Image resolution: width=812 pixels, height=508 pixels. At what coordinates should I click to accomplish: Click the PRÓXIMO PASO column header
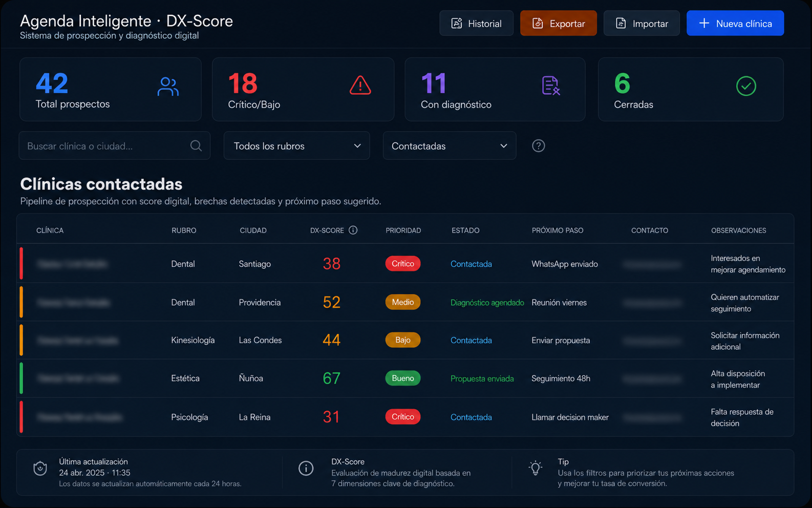tap(558, 230)
